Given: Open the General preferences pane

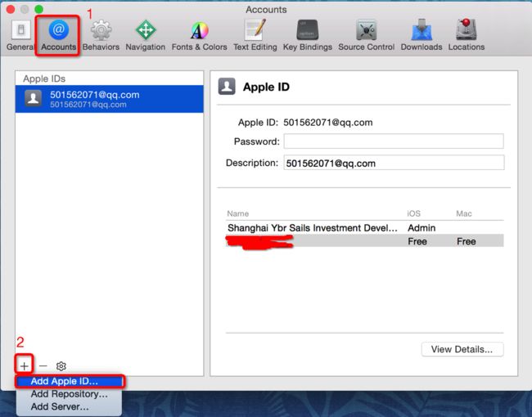Looking at the screenshot, I should (20, 35).
